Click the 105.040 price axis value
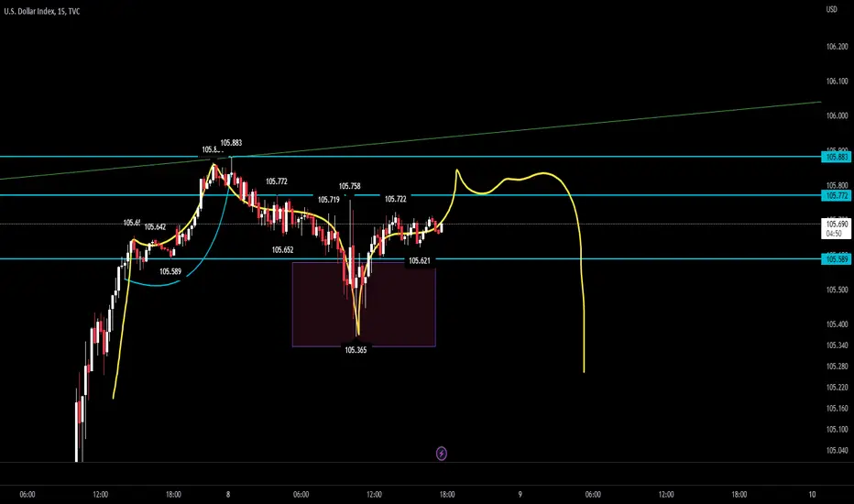 point(838,451)
